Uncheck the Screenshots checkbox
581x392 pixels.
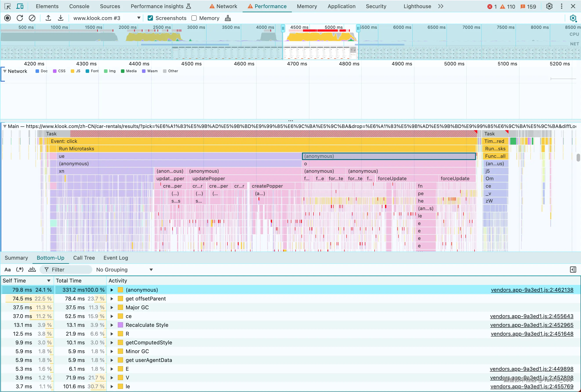click(x=150, y=18)
